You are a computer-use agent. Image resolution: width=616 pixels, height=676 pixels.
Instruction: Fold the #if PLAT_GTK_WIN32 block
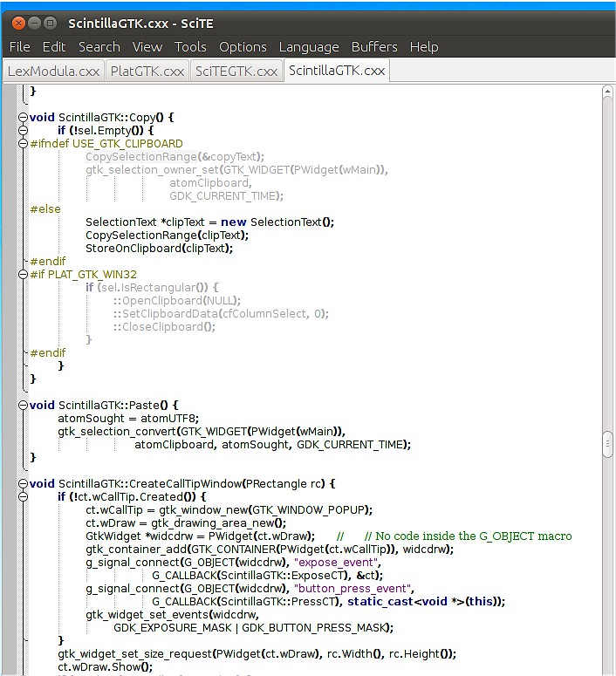[x=24, y=275]
